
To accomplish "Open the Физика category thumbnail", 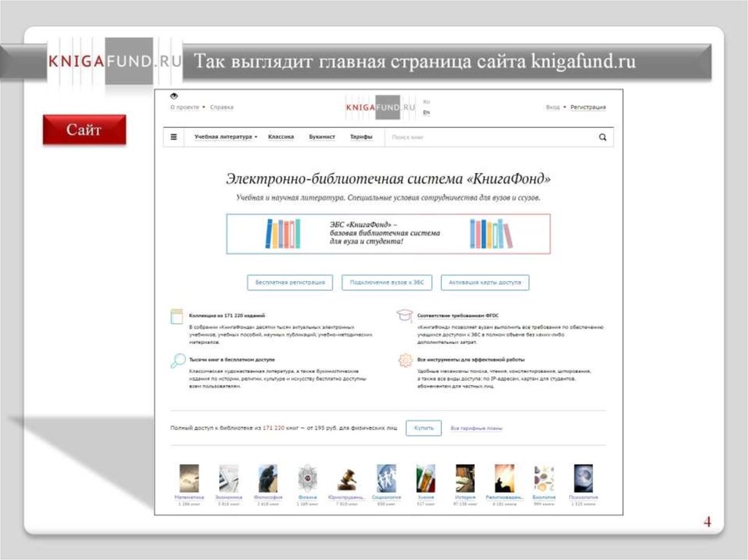I will (308, 478).
